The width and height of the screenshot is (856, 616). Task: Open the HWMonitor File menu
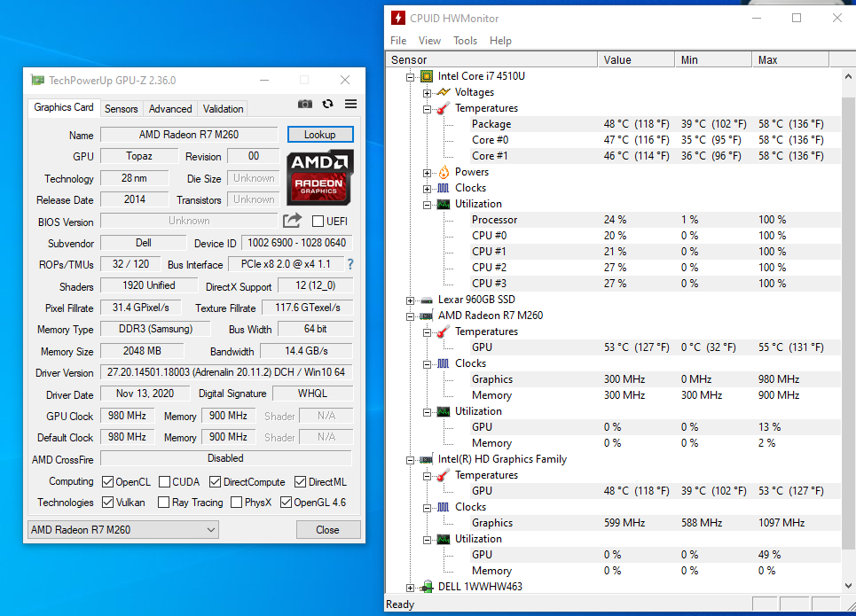pos(398,41)
